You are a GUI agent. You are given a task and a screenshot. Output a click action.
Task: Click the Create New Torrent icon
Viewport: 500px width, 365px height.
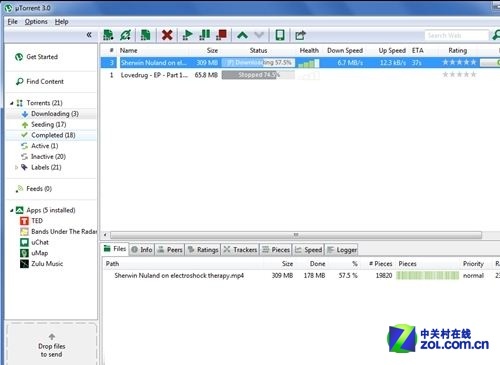click(x=145, y=35)
